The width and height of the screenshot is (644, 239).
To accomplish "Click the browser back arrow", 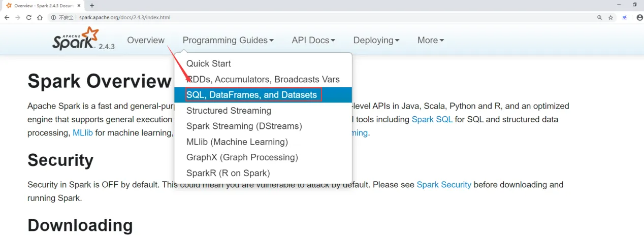I will tap(7, 17).
